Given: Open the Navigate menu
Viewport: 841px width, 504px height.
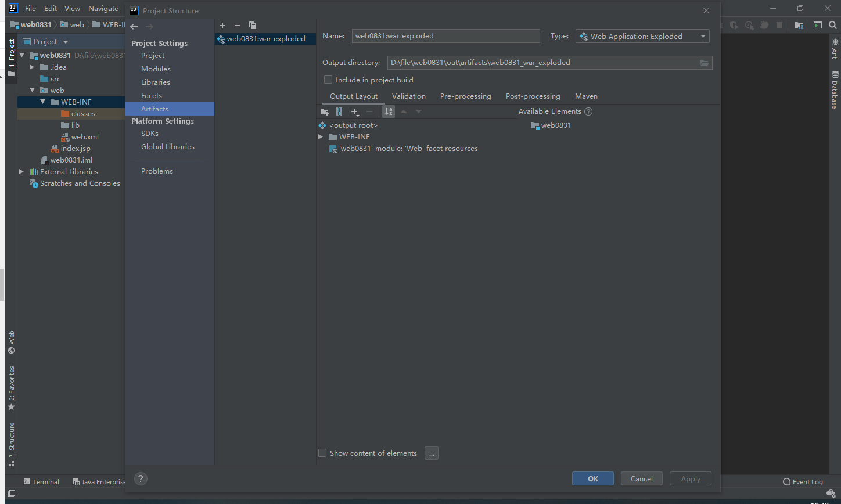Looking at the screenshot, I should [103, 9].
